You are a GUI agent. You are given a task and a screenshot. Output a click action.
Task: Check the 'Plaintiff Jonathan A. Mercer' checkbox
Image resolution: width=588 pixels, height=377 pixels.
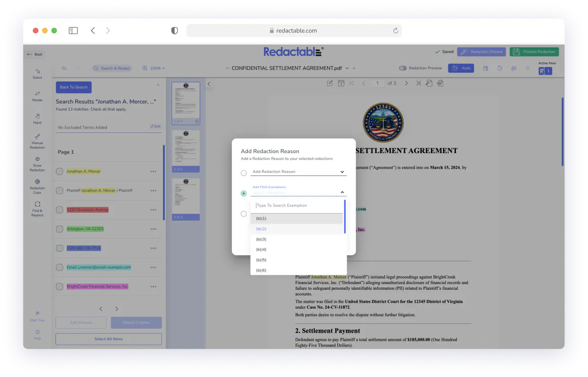pyautogui.click(x=60, y=190)
